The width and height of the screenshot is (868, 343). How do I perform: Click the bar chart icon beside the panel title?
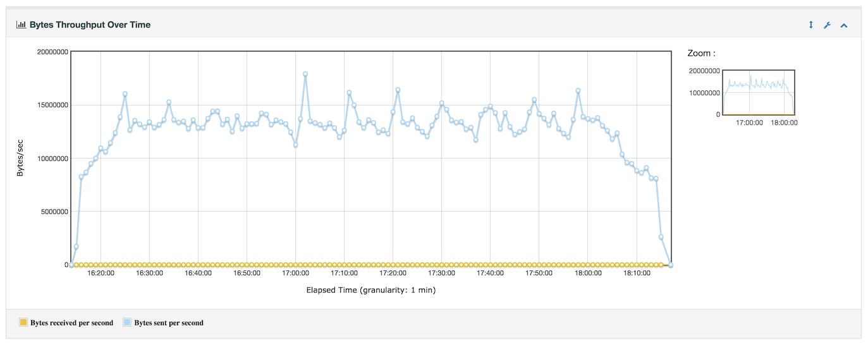coord(21,25)
